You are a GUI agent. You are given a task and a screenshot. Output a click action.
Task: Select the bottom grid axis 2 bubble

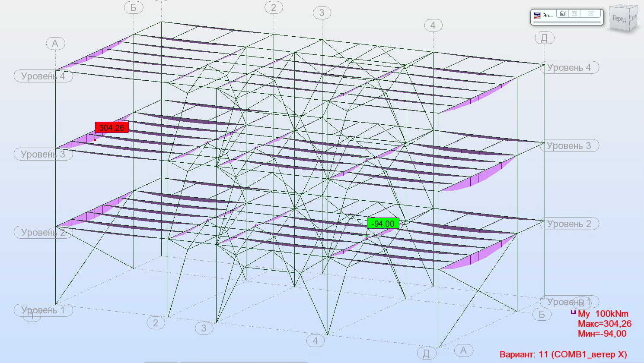click(156, 323)
